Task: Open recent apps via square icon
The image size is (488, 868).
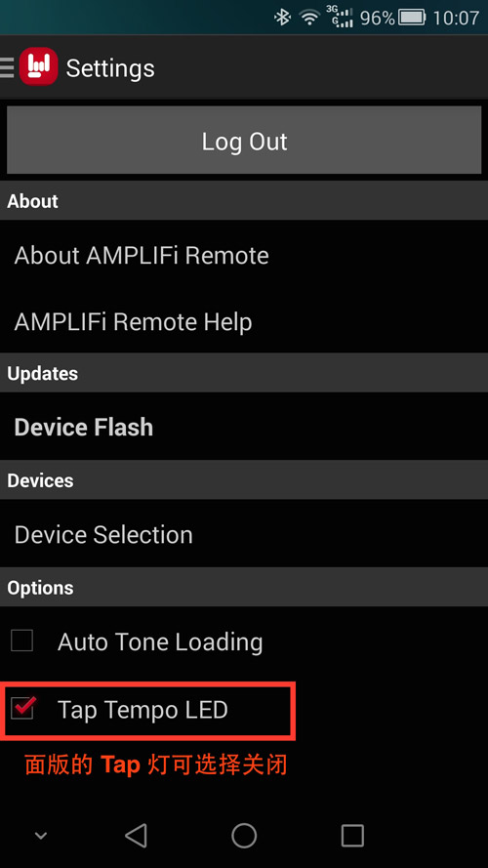Action: point(352,835)
